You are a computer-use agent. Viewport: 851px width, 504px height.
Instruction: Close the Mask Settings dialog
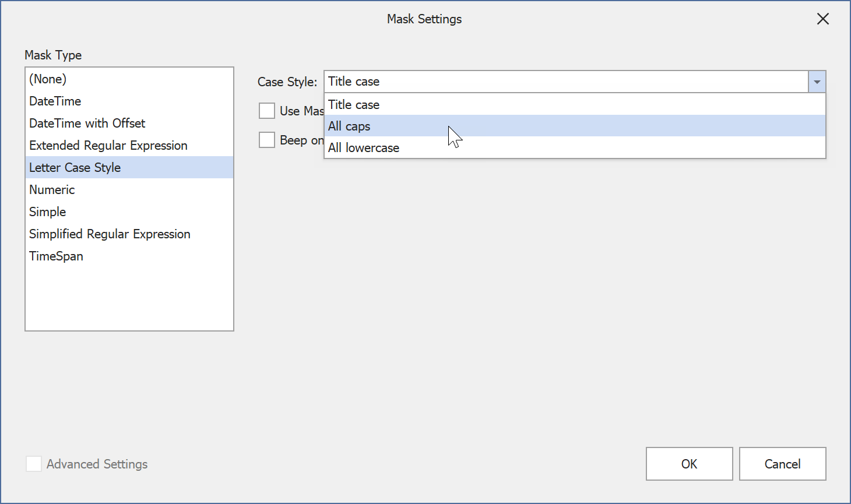[822, 19]
